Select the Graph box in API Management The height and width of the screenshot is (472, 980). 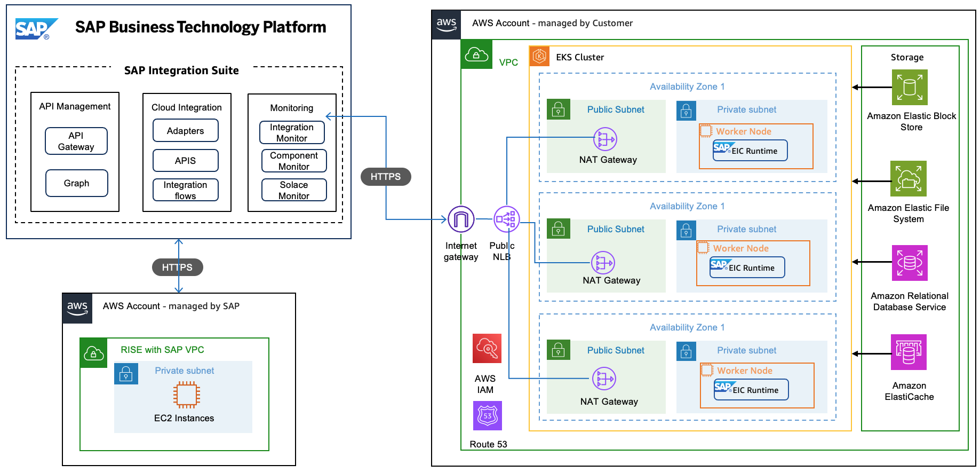[x=77, y=183]
